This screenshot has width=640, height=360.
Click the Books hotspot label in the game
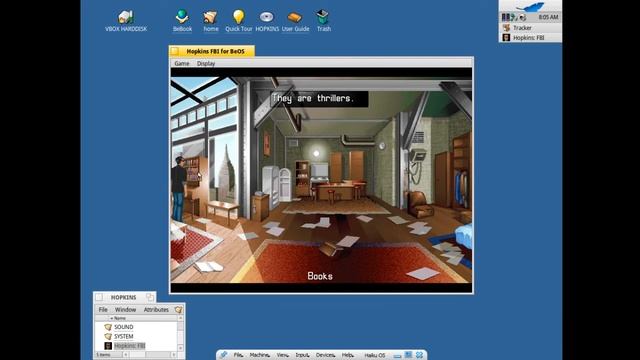pyautogui.click(x=320, y=276)
